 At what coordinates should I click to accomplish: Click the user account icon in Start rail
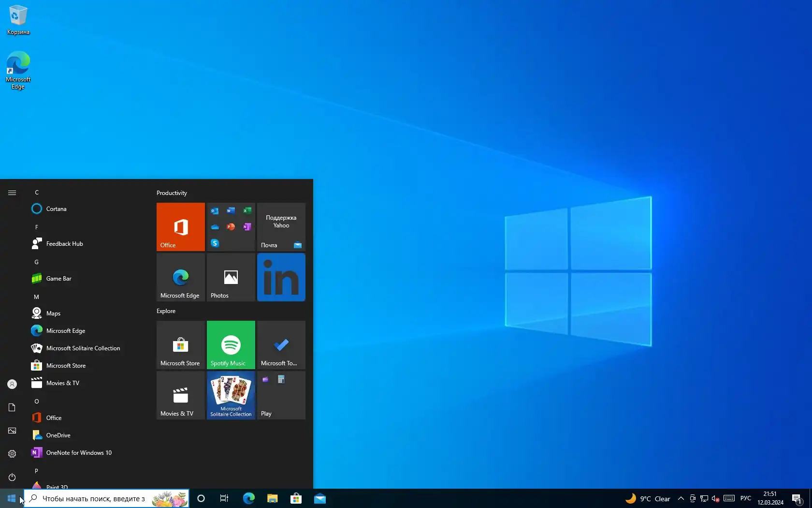(12, 384)
